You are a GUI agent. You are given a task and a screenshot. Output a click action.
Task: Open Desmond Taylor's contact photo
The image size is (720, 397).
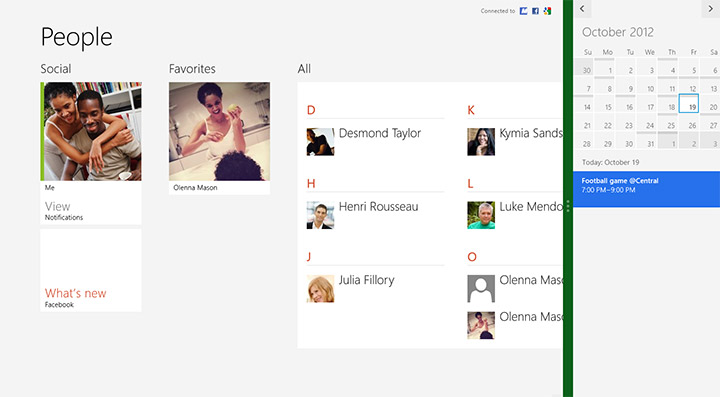pos(321,142)
